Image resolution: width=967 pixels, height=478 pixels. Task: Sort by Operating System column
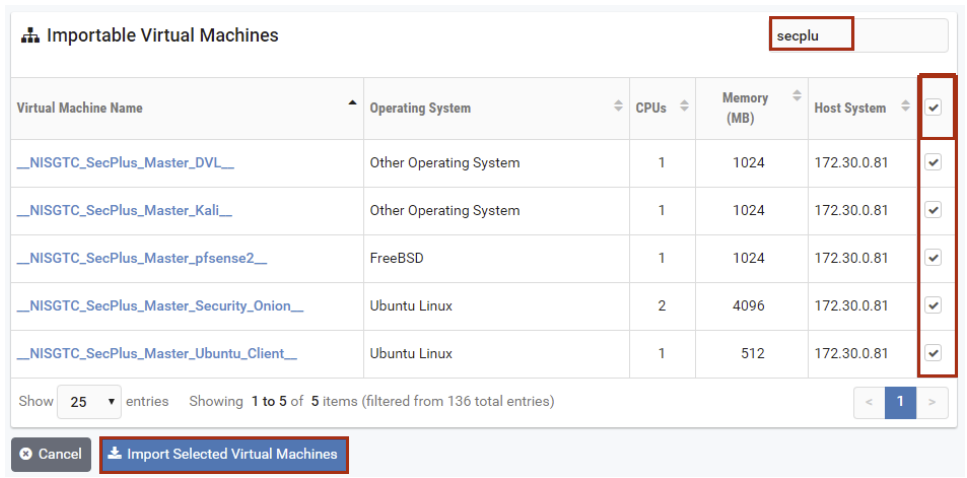tap(496, 108)
